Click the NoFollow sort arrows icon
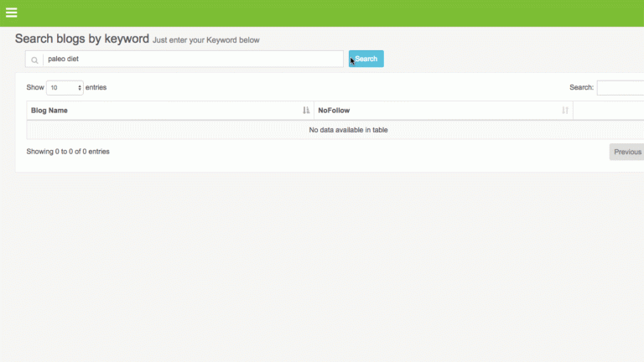This screenshot has width=644, height=362. tap(565, 111)
